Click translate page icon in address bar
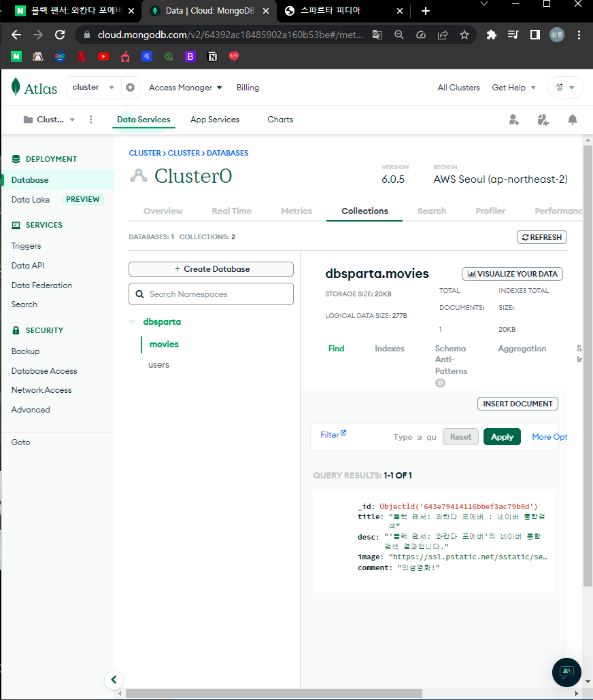The image size is (593, 700). click(377, 35)
